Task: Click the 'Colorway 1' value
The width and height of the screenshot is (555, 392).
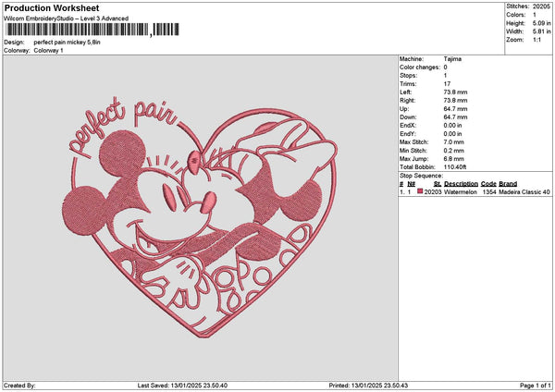Action: pyautogui.click(x=48, y=51)
